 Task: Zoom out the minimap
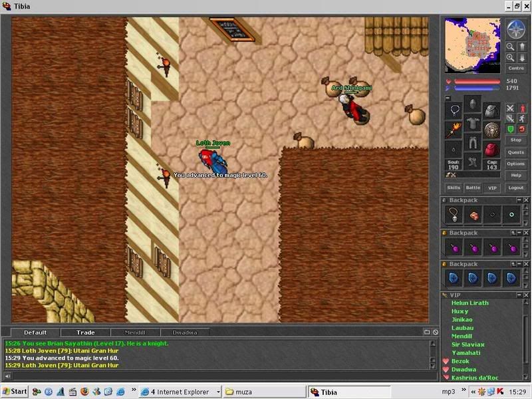[x=510, y=47]
